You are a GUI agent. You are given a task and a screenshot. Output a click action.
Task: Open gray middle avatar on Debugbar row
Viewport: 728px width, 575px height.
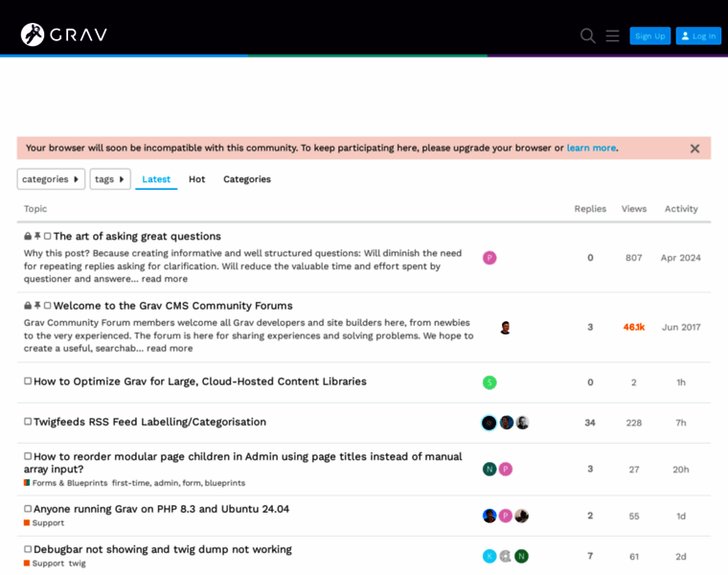[506, 556]
